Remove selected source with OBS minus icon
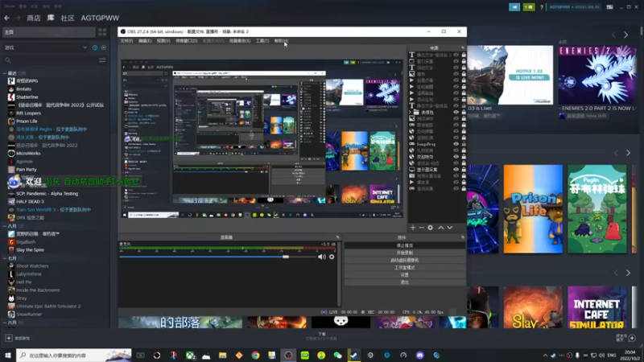Image resolution: width=644 pixels, height=362 pixels. point(421,228)
